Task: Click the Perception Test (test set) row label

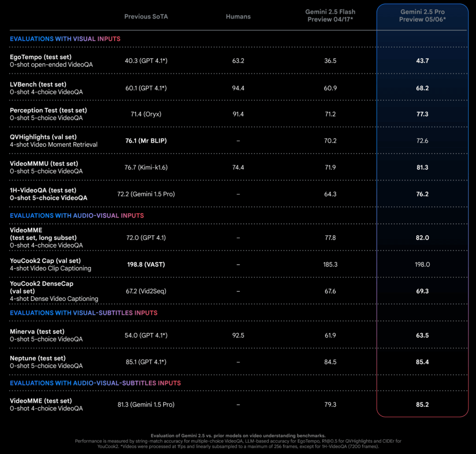Action: click(48, 111)
